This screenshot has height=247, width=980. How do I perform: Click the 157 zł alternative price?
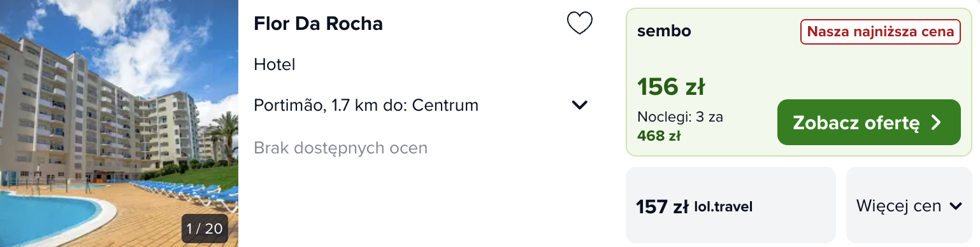coord(662,206)
